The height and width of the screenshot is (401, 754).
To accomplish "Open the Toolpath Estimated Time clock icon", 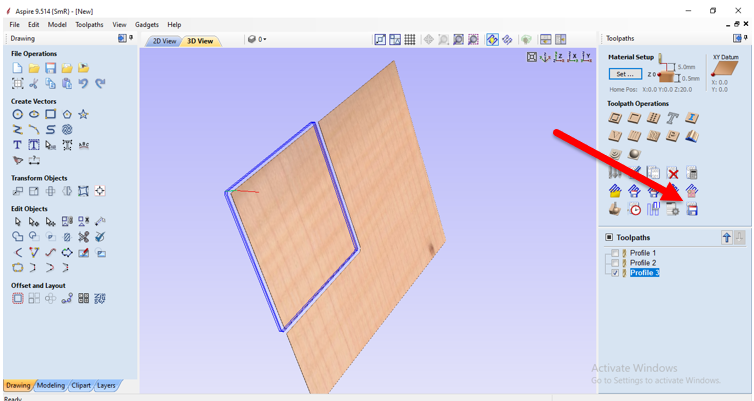I will (x=634, y=209).
